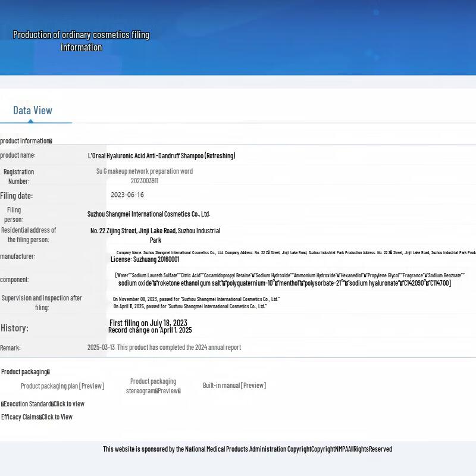The height and width of the screenshot is (476, 476).
Task: Click the 2024 annual report remark
Action: 164,347
